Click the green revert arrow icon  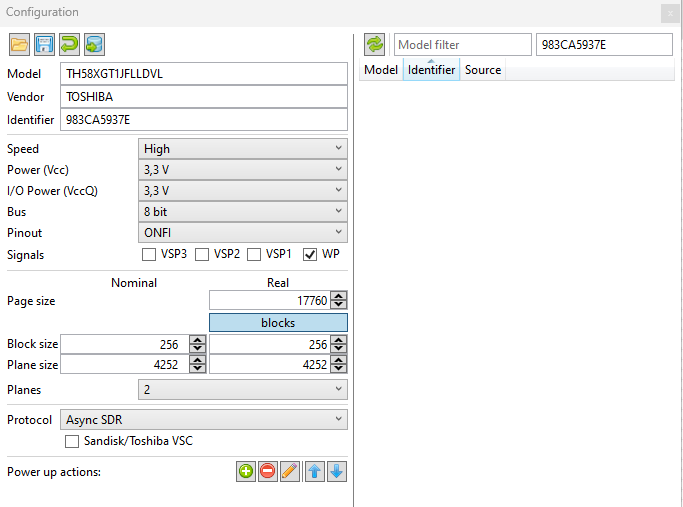(69, 44)
